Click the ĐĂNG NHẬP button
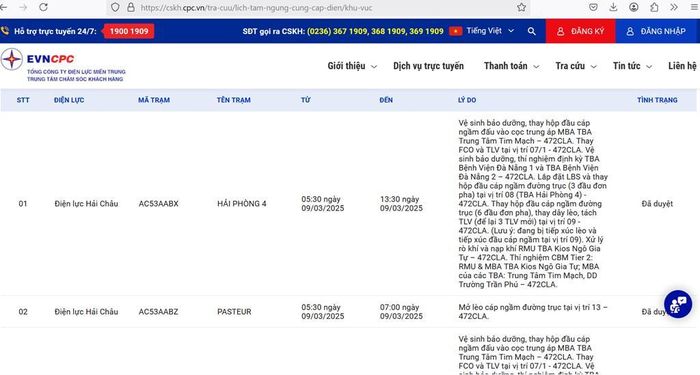This screenshot has width=700, height=375. click(658, 31)
